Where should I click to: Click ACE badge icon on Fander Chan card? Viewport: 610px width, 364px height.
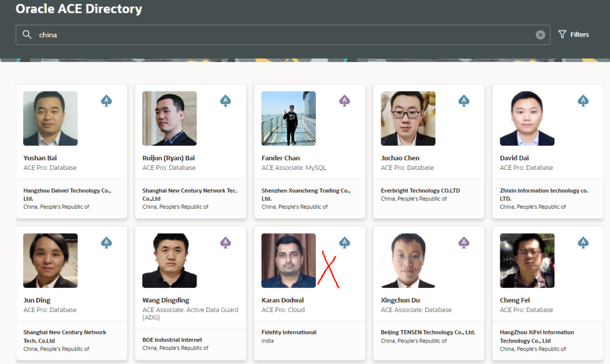tap(345, 100)
